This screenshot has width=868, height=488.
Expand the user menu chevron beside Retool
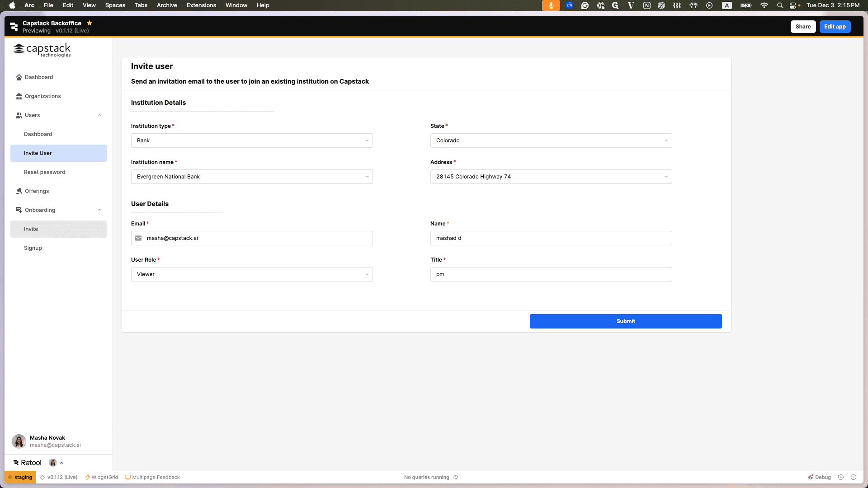[x=61, y=463]
